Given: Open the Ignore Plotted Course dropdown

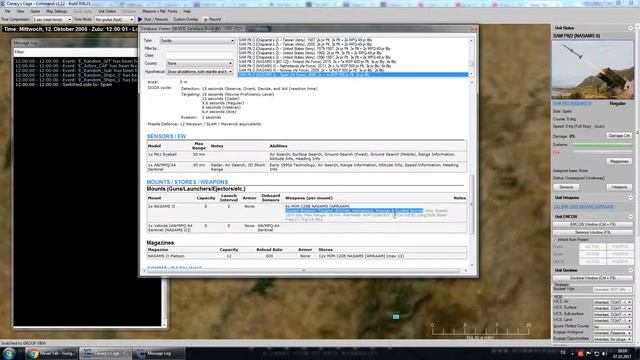Looking at the screenshot, I should pos(612,327).
